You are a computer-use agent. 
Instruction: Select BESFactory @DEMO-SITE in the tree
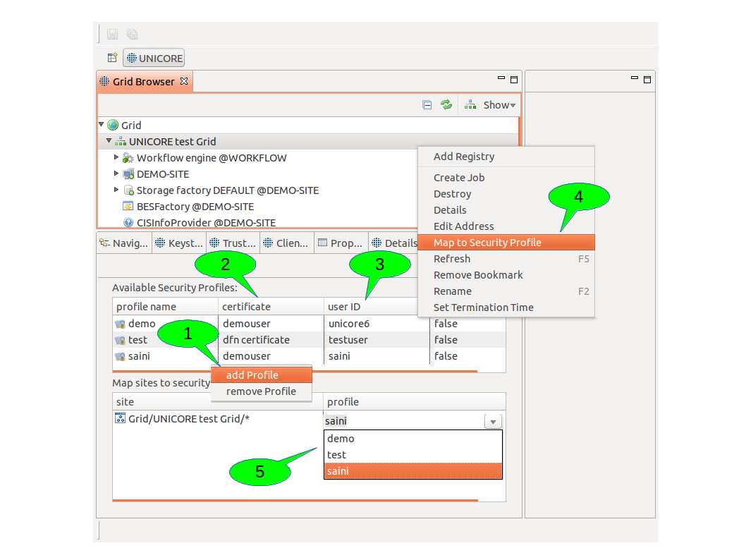click(x=195, y=207)
